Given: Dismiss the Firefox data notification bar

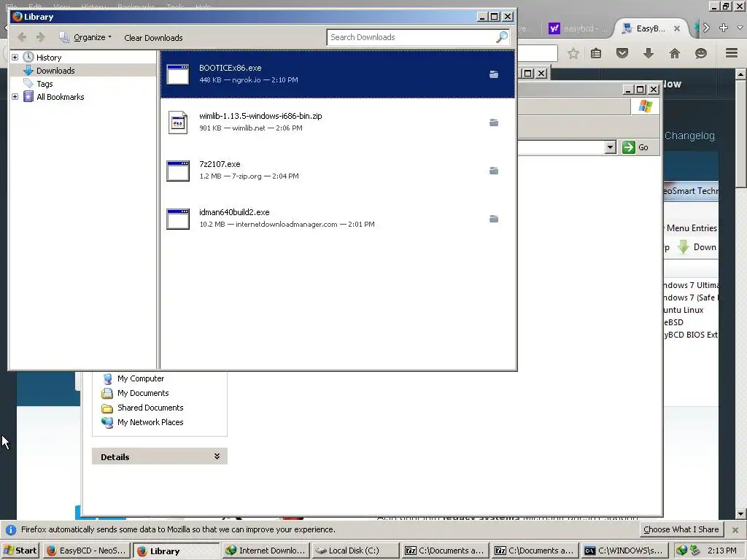Looking at the screenshot, I should click(x=735, y=529).
